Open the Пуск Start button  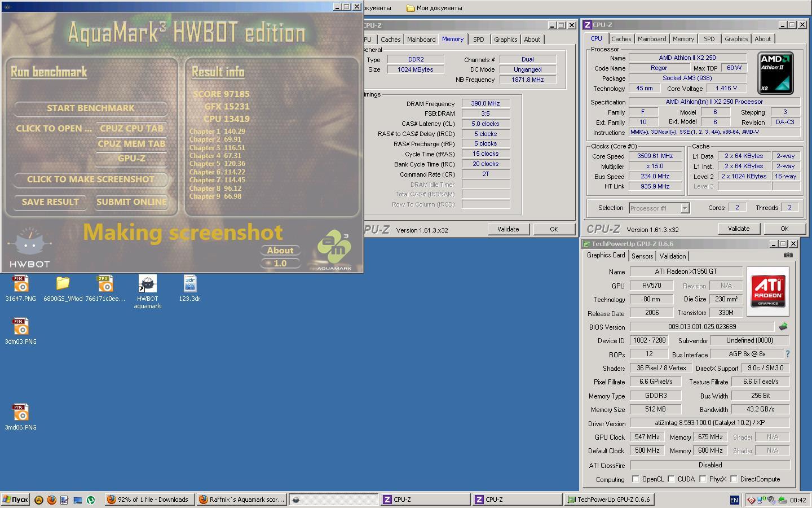15,500
